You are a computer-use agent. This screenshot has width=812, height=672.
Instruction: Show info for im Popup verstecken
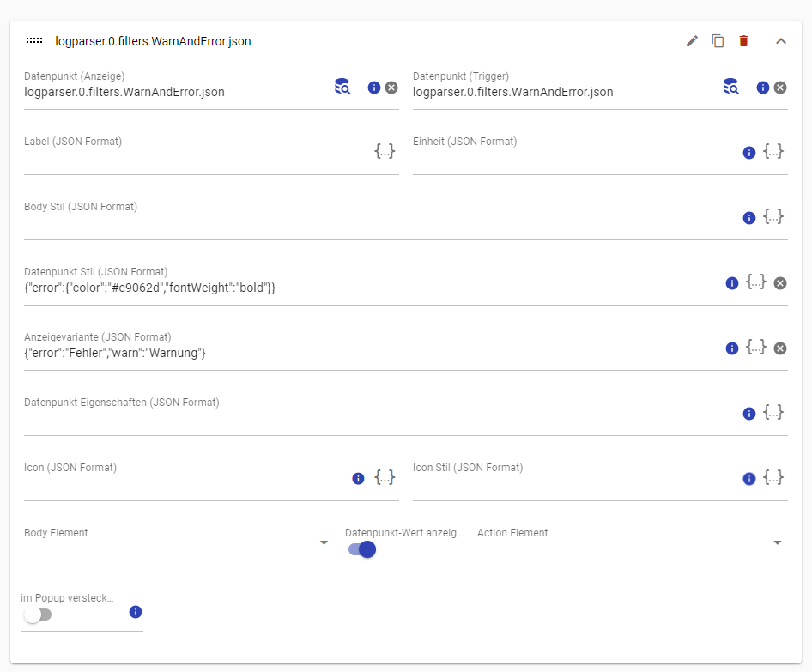pyautogui.click(x=136, y=612)
